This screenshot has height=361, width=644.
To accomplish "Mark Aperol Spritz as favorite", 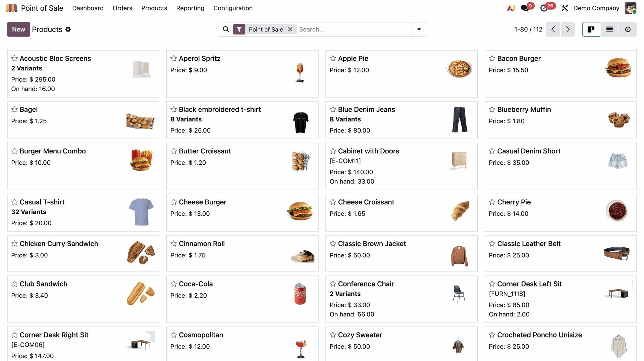I will 174,58.
